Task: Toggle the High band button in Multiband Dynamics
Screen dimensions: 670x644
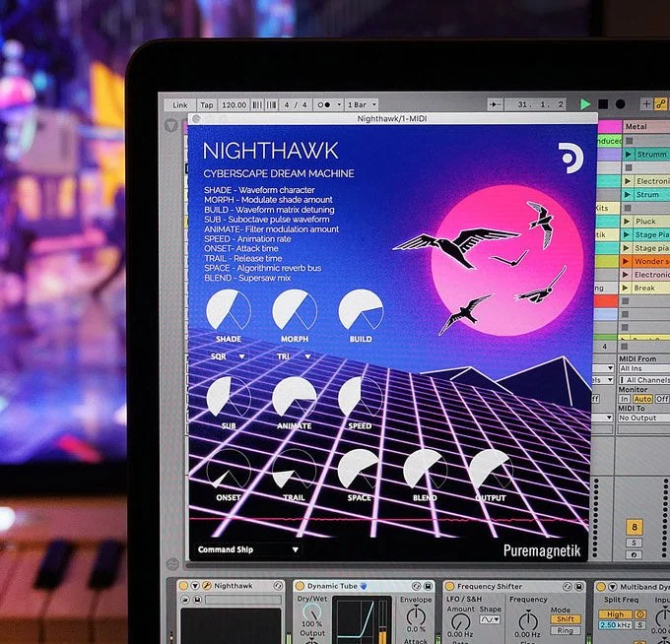Action: [x=615, y=614]
